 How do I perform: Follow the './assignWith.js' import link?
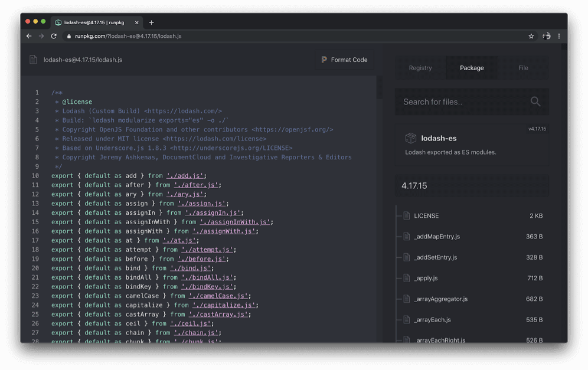point(224,231)
